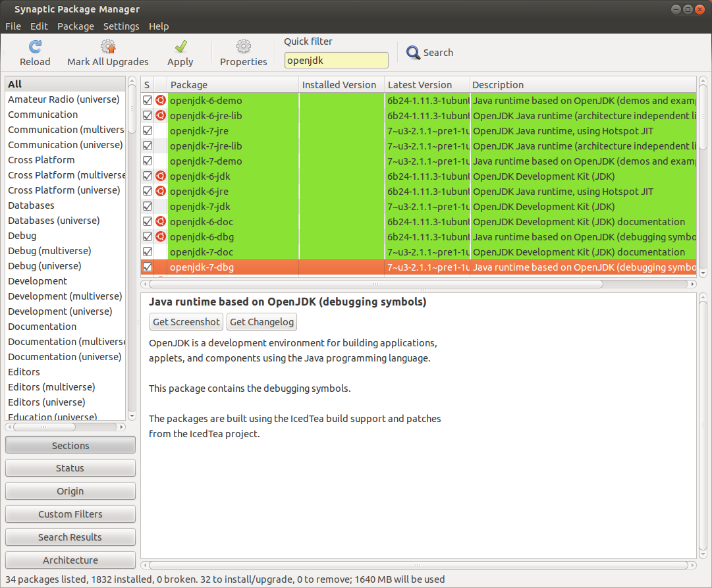Image resolution: width=712 pixels, height=588 pixels.
Task: Click the sections list scroll-down arrow
Action: pos(132,416)
